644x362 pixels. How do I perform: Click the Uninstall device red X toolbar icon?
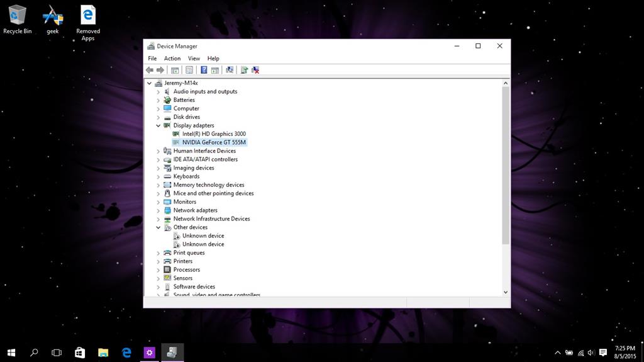pyautogui.click(x=255, y=71)
